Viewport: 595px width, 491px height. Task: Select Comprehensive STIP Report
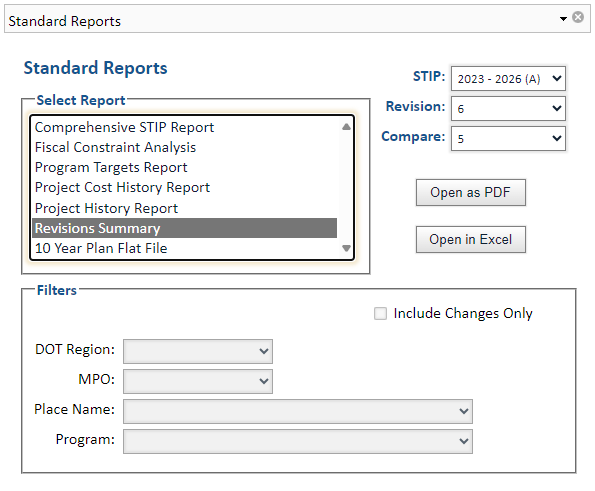(x=185, y=127)
